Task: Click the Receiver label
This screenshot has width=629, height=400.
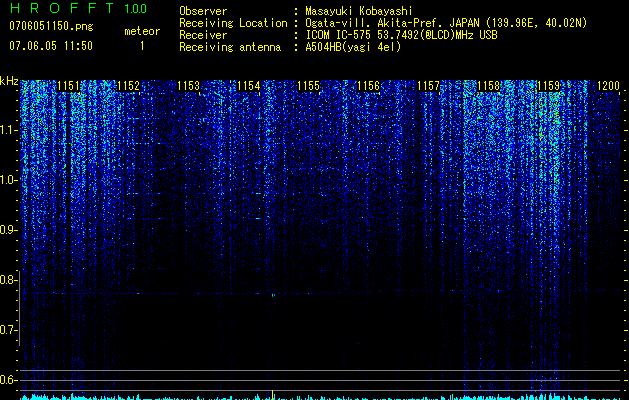Action: click(x=203, y=35)
